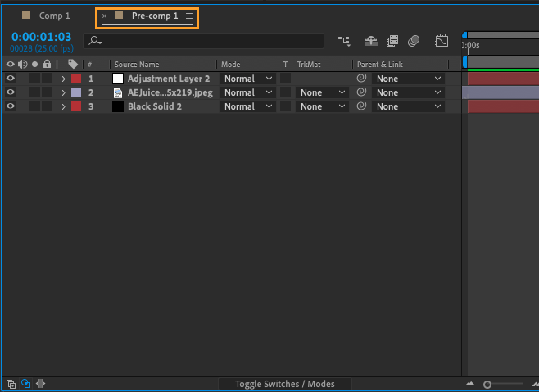Image resolution: width=539 pixels, height=392 pixels.
Task: Open TrkMat dropdown for AEJuice jpeg layer
Action: [322, 92]
